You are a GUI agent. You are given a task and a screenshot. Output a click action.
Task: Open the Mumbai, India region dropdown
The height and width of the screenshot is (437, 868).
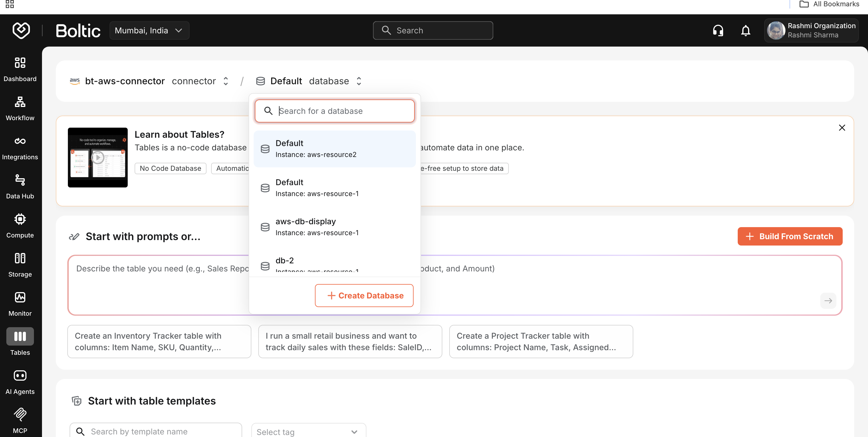tap(149, 30)
